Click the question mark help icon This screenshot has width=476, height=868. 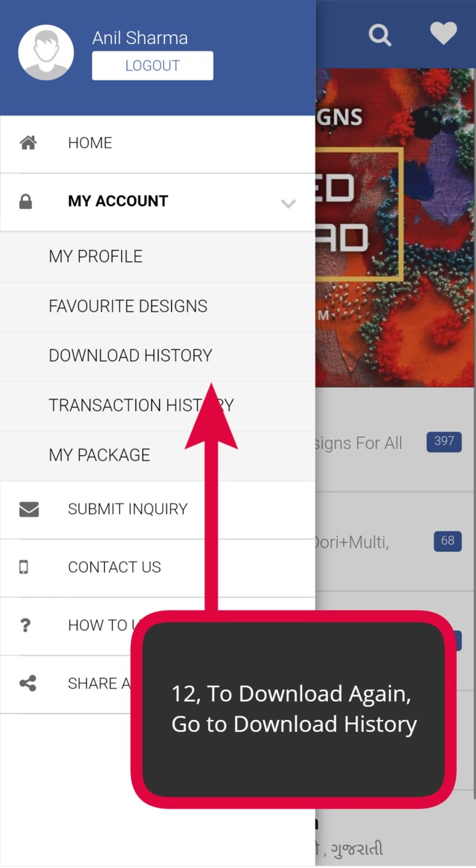point(25,626)
